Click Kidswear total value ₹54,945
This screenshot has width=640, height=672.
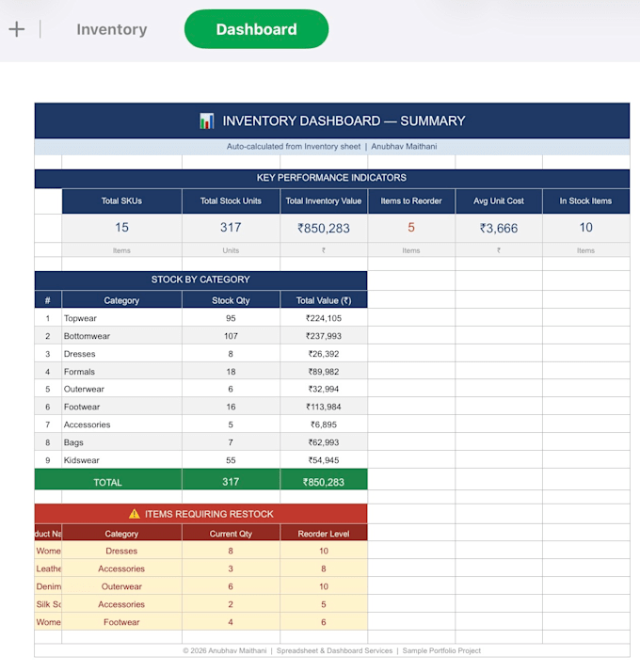324,460
